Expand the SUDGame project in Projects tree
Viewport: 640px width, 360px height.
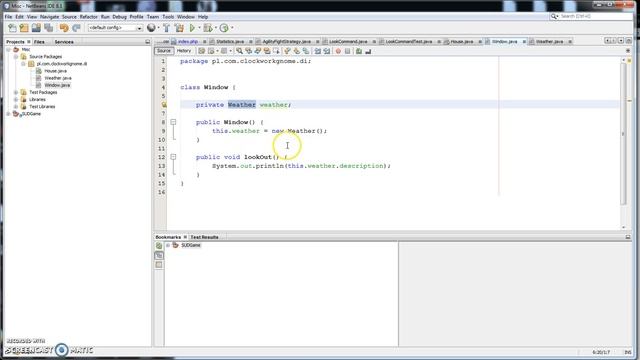8,114
